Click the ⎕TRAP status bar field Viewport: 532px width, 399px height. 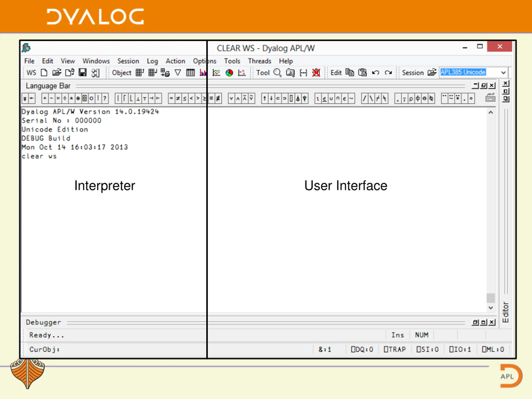[x=395, y=349]
